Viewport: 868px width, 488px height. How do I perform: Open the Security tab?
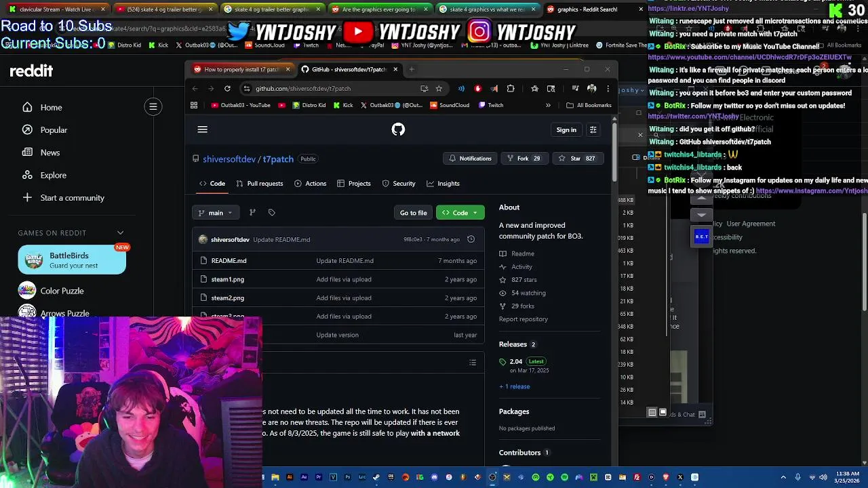tap(399, 184)
